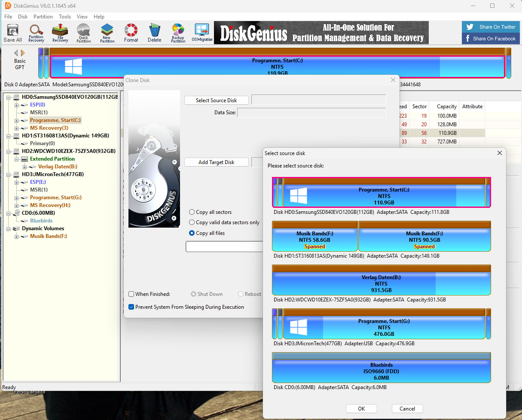
Task: Open Partition Recovery tool
Action: 36,33
